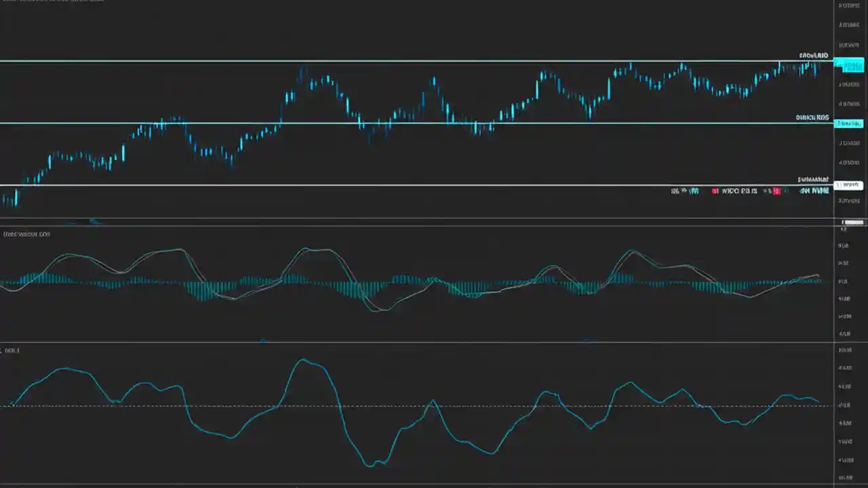Open the MACD indicator settings icon
This screenshot has height=488, width=868.
pyautogui.click(x=27, y=234)
